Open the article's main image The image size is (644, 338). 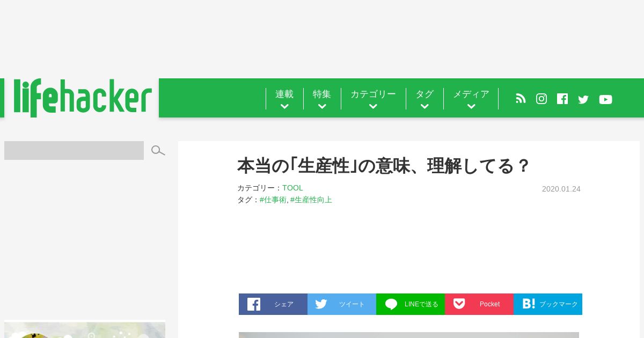pos(409,335)
